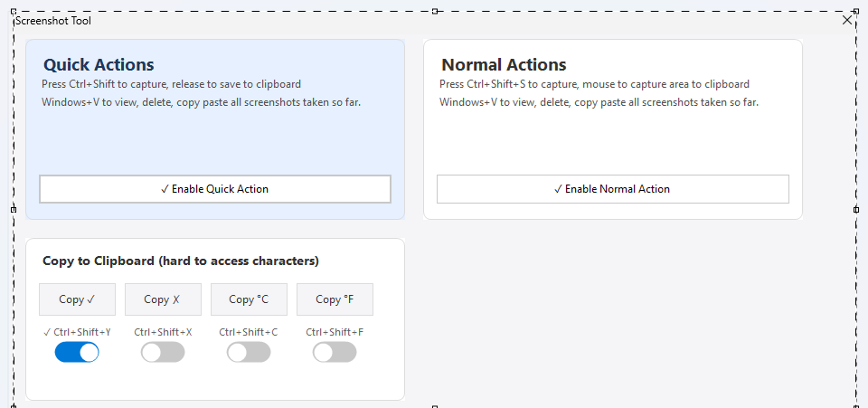
Task: Copy the °C symbol to clipboard
Action: (x=249, y=299)
